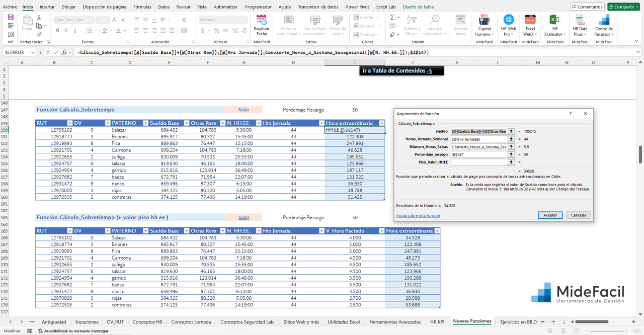Expand the PATERNO column filter in first table
The height and width of the screenshot is (335, 644).
point(145,123)
